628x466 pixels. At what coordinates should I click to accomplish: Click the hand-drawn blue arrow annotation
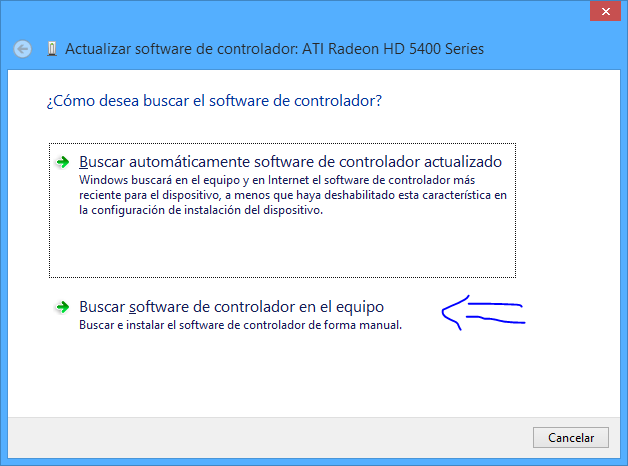483,312
